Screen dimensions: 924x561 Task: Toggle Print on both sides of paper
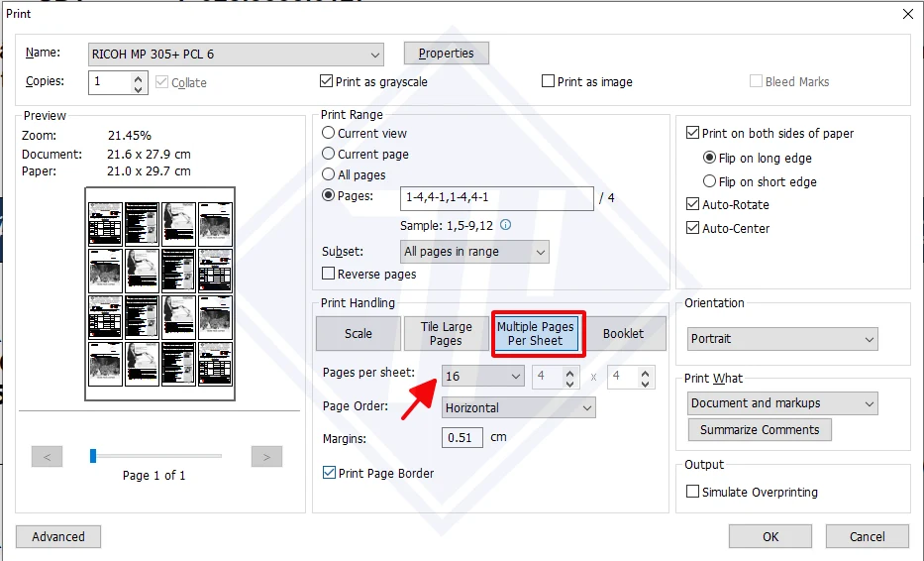pos(693,133)
